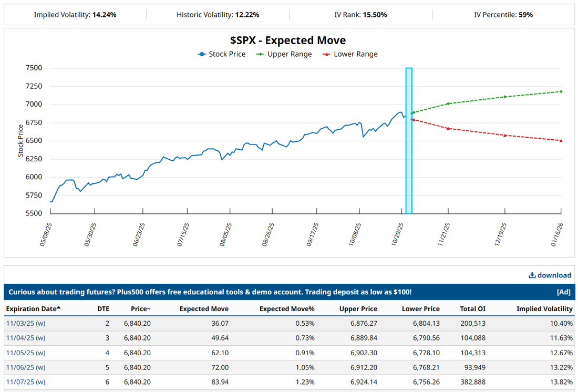Click the sort arrow beside Expiration Date
The image size is (578, 392).
59,308
